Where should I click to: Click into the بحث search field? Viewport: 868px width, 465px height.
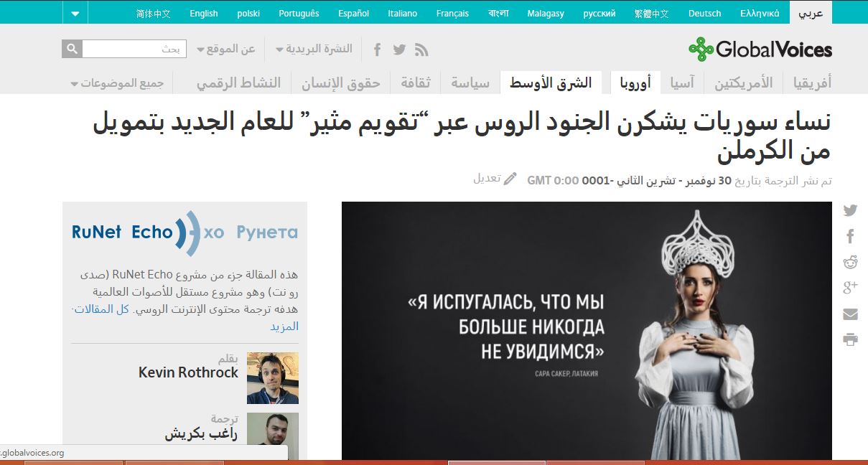[x=134, y=49]
